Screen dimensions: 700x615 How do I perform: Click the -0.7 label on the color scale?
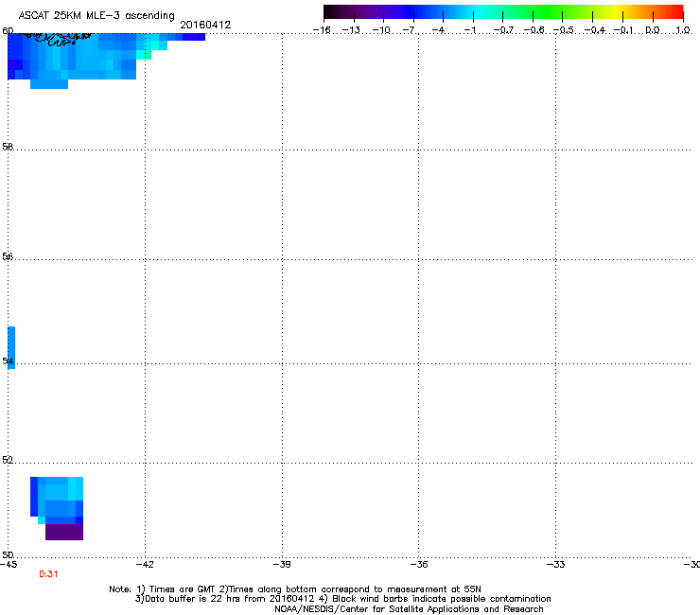(503, 30)
